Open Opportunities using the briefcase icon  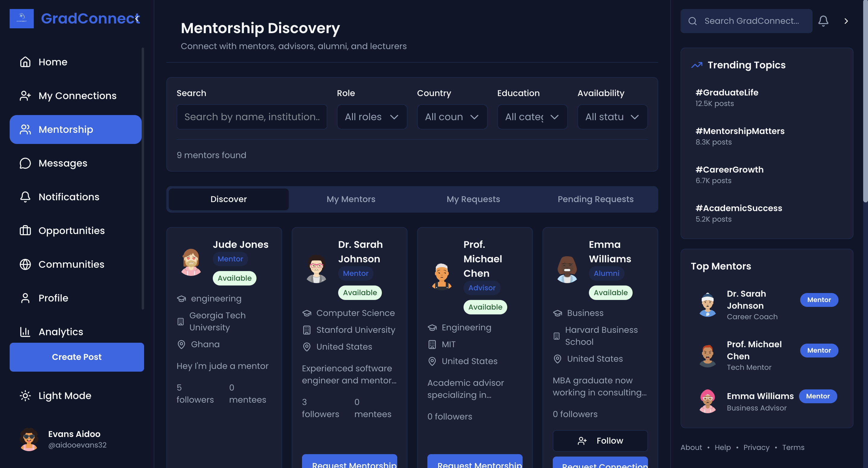pos(25,231)
